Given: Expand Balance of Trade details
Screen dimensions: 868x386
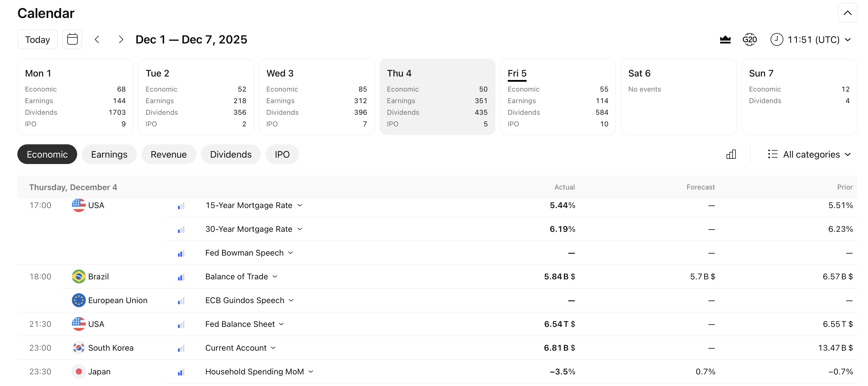Looking at the screenshot, I should [275, 276].
